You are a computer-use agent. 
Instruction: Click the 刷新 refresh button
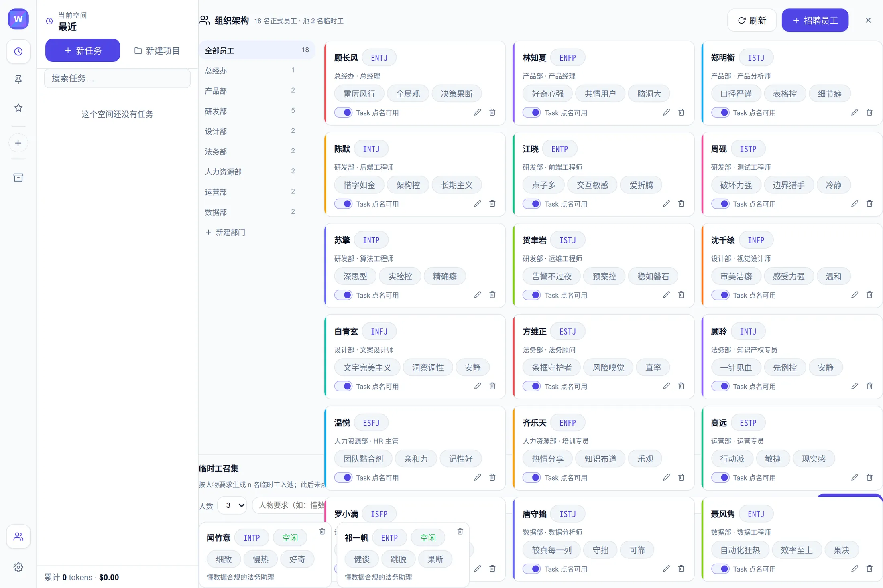click(752, 20)
